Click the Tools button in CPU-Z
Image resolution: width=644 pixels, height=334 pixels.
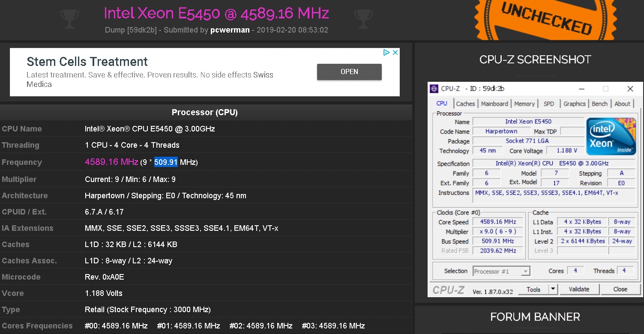point(533,289)
